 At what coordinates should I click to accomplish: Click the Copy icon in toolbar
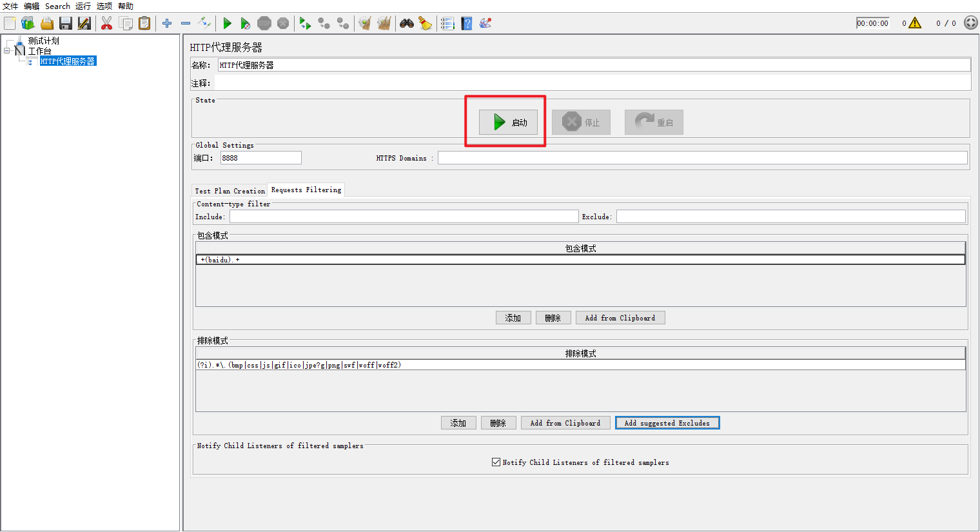coord(126,23)
